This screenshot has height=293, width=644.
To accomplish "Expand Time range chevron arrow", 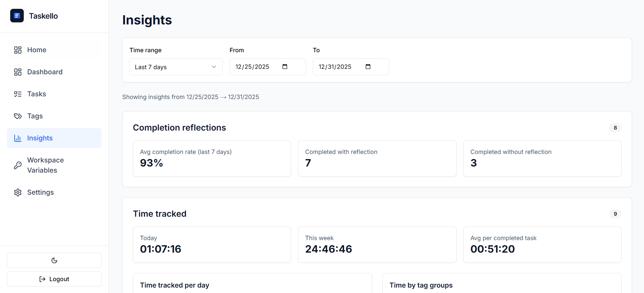I will [x=214, y=67].
